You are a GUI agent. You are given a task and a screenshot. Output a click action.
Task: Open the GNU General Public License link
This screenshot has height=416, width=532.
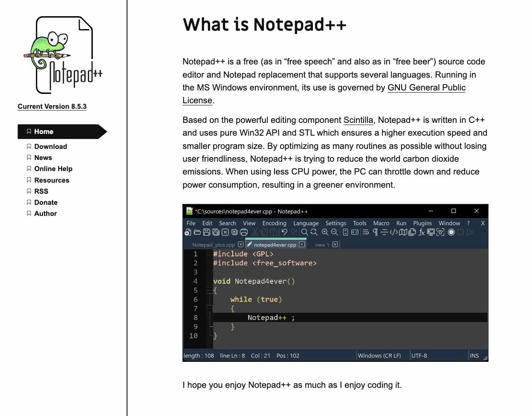(426, 87)
